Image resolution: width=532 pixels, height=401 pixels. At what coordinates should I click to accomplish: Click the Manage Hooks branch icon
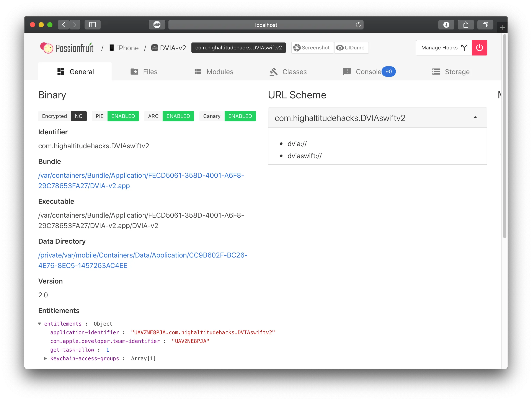coord(464,48)
